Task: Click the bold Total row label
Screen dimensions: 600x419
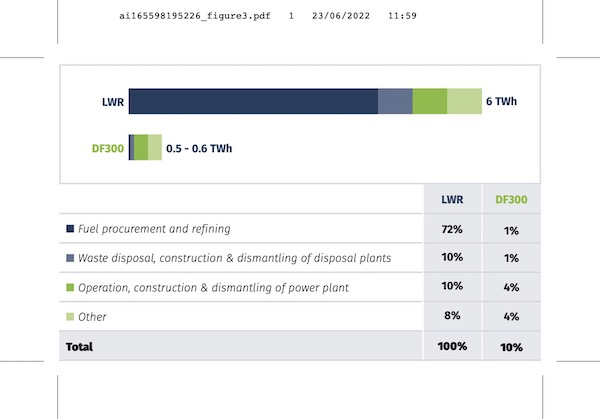Action: (x=80, y=346)
